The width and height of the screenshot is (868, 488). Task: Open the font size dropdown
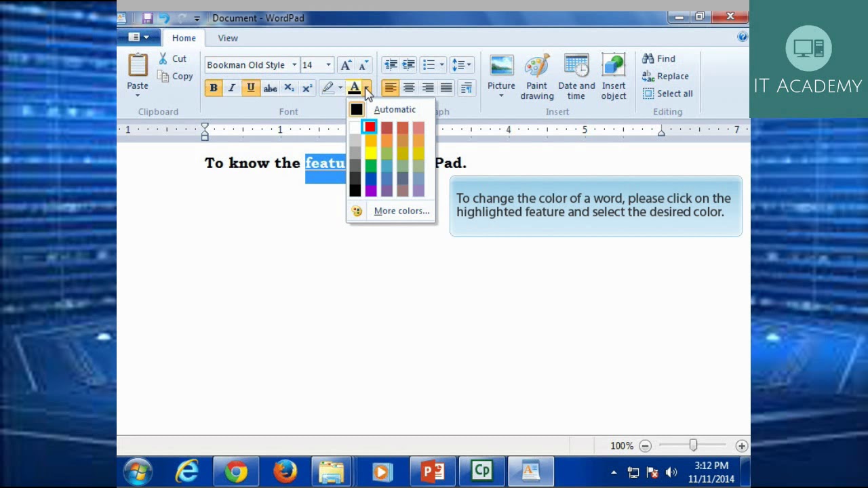[x=328, y=65]
